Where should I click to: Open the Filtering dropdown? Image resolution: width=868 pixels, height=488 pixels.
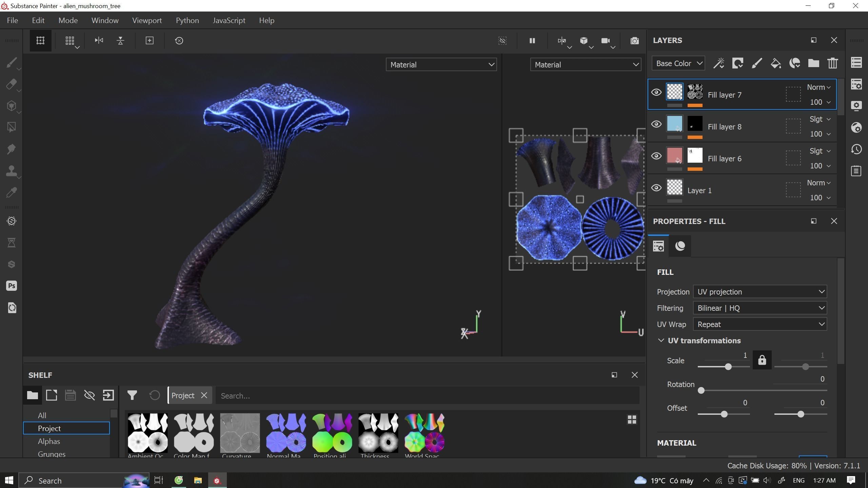(760, 308)
